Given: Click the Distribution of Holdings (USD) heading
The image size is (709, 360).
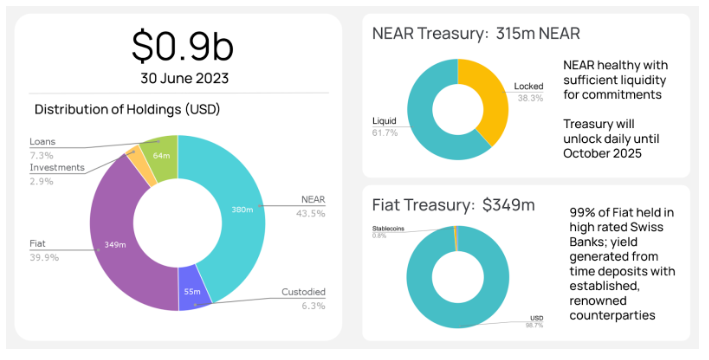Looking at the screenshot, I should 127,109.
